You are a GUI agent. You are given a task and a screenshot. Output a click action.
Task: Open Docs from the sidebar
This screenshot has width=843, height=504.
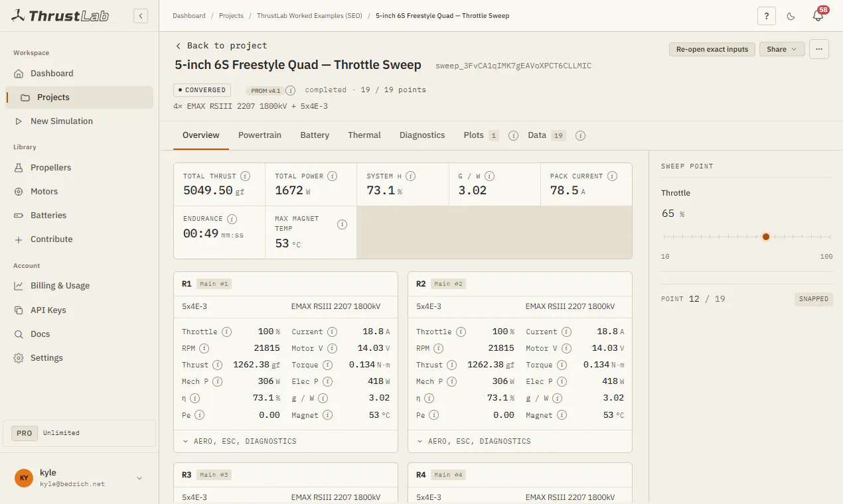click(x=80, y=334)
